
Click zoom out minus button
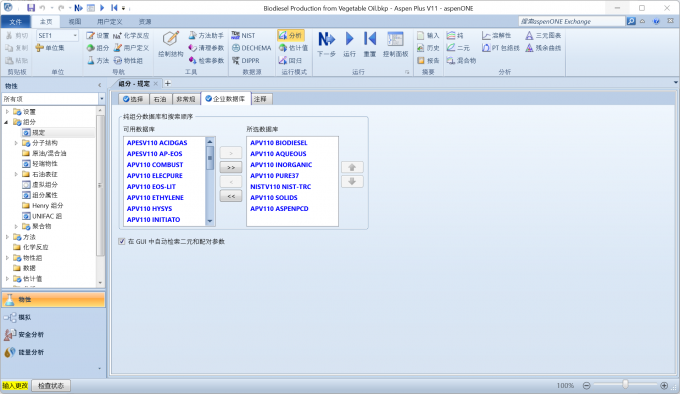point(586,385)
